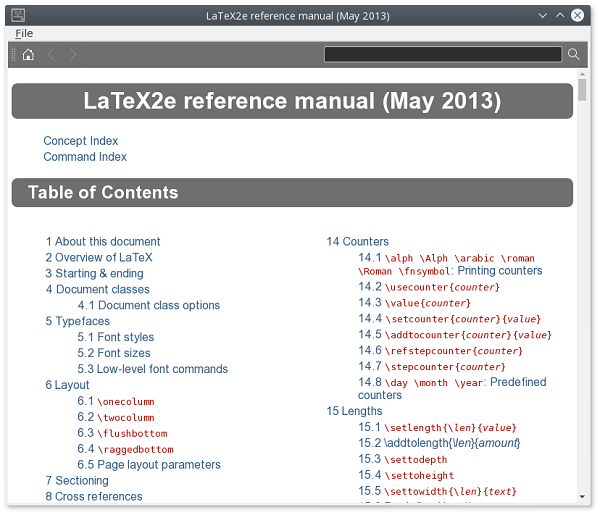
Task: Open '6 Layout' section
Action: tap(67, 385)
